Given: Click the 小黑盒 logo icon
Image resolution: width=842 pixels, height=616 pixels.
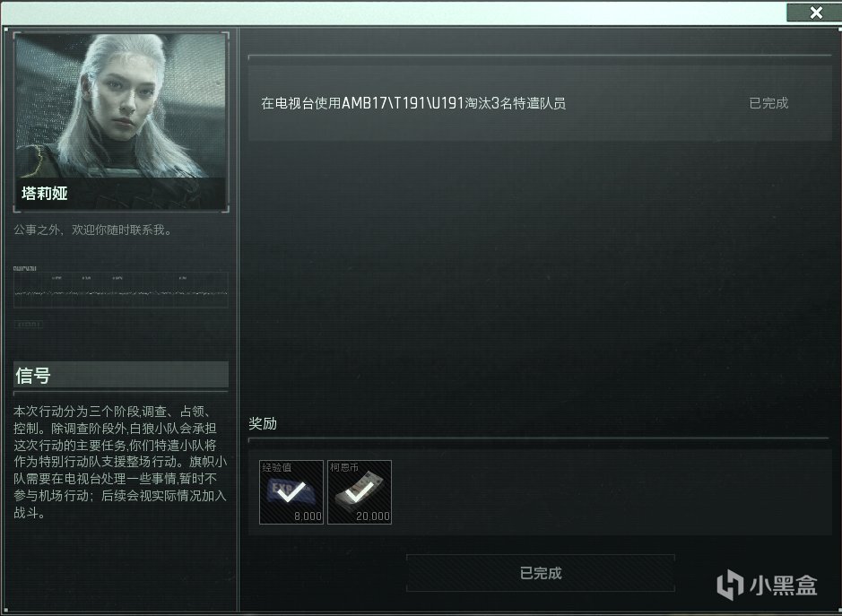Looking at the screenshot, I should coord(730,585).
